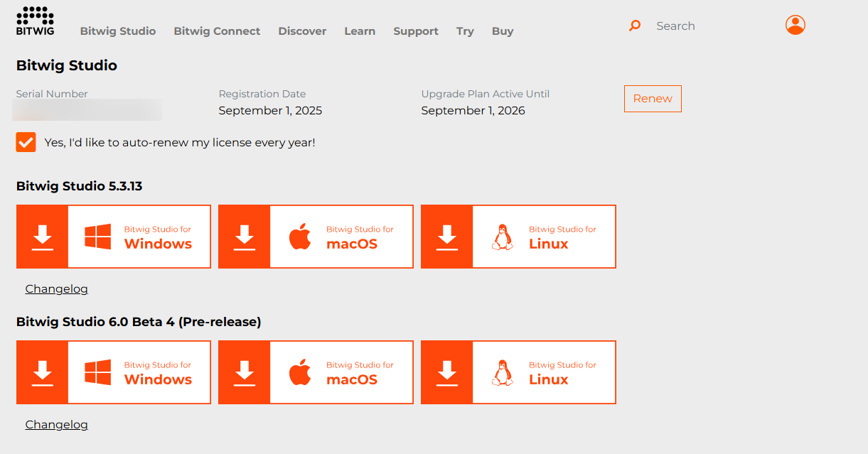Click download arrow for 6.0 Beta 4 Windows
This screenshot has width=868, height=454.
pos(43,372)
